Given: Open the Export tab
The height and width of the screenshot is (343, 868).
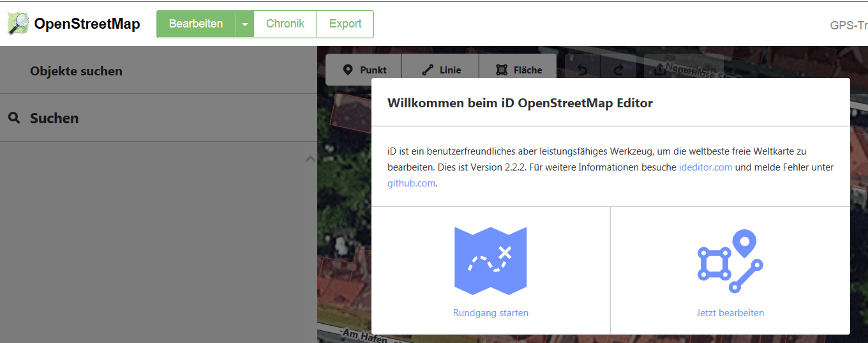Looking at the screenshot, I should click(x=345, y=24).
